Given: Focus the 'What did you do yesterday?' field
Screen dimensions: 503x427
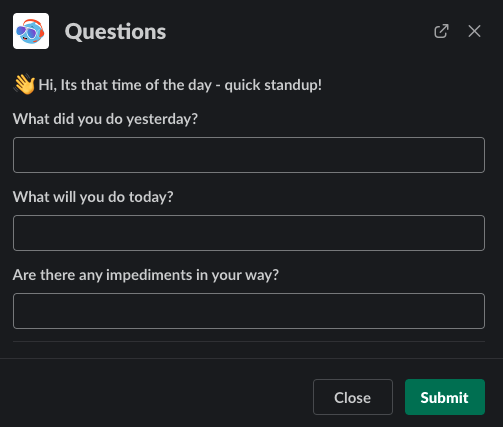Looking at the screenshot, I should [249, 155].
